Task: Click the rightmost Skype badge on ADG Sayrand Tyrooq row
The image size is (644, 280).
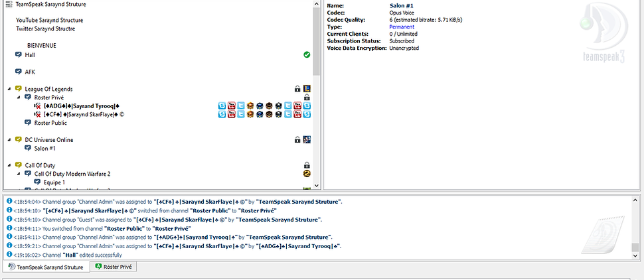Action: pyautogui.click(x=307, y=106)
